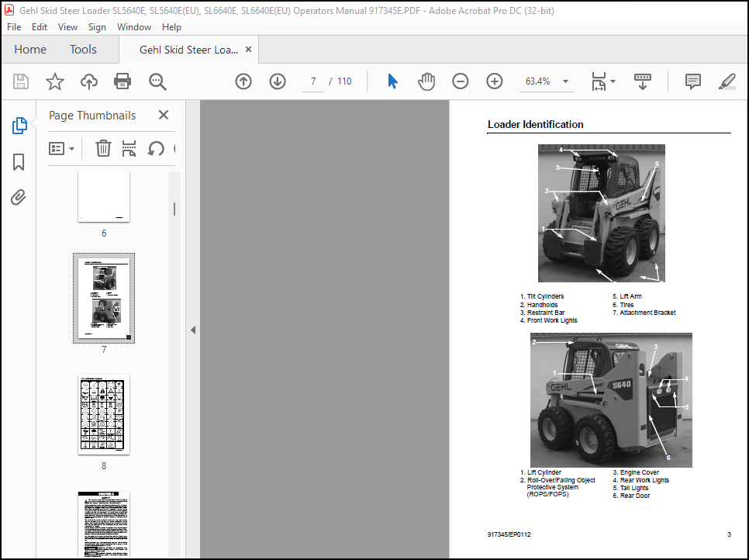Click the '1. Tilt Cylinders' legend text

click(542, 296)
